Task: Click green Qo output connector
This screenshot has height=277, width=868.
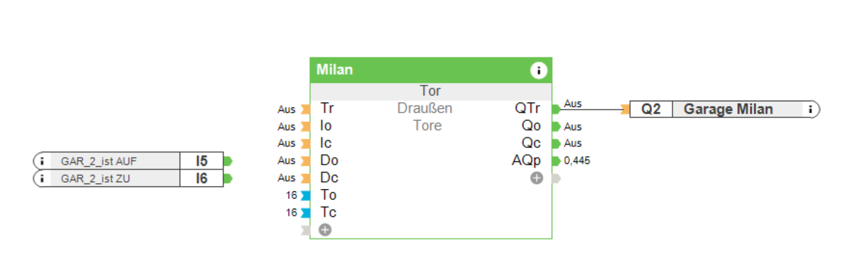Action: tap(556, 126)
